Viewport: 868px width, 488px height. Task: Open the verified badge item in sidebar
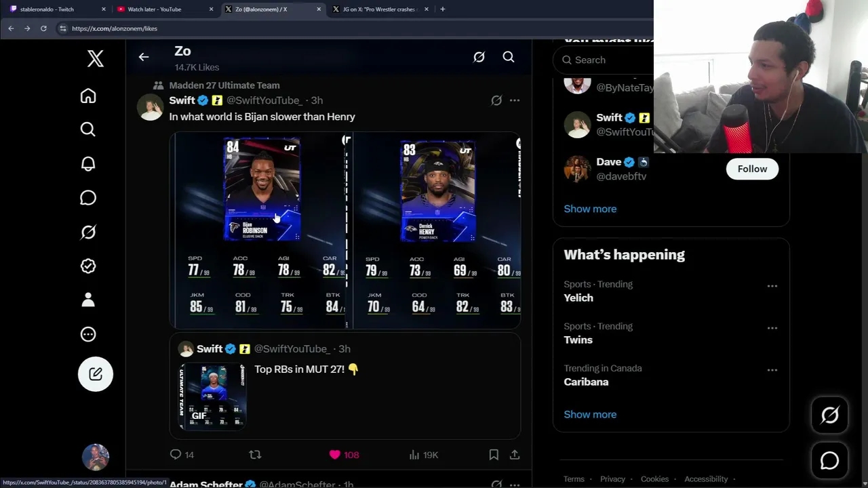[x=88, y=266]
